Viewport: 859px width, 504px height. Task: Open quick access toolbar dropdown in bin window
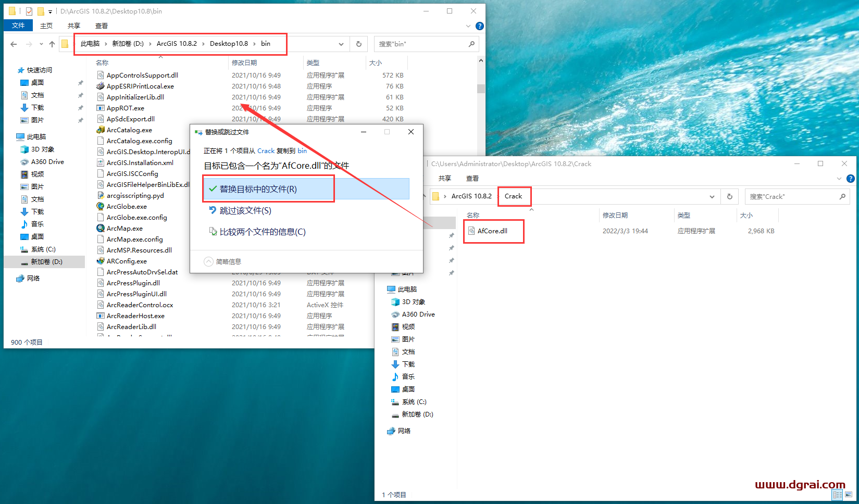click(50, 11)
